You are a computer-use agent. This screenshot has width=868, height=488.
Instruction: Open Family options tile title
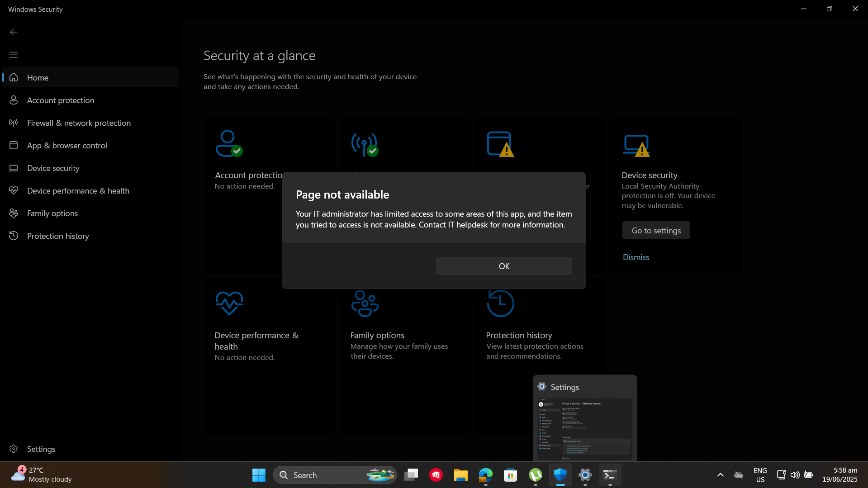(x=377, y=335)
